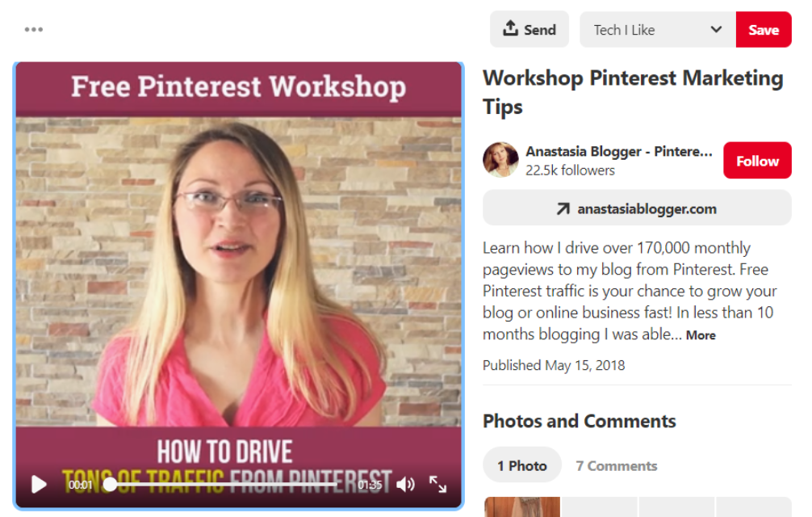The image size is (812, 517).
Task: Switch to the 7 Comments tab
Action: (x=616, y=466)
